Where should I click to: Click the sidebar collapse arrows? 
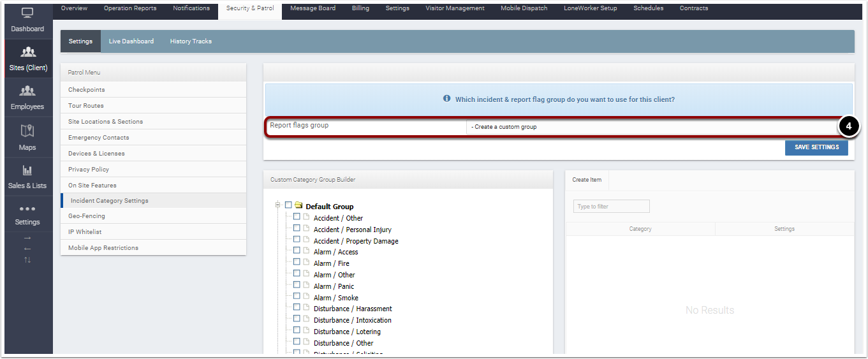click(x=27, y=248)
